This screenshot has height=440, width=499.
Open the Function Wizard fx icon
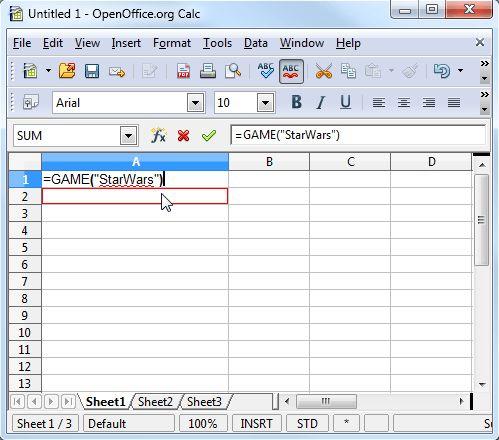158,136
